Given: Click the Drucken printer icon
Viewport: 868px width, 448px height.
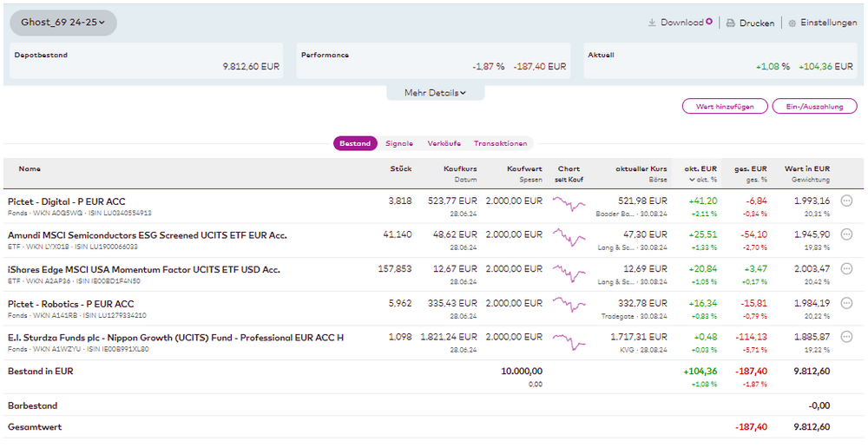Looking at the screenshot, I should click(x=731, y=23).
